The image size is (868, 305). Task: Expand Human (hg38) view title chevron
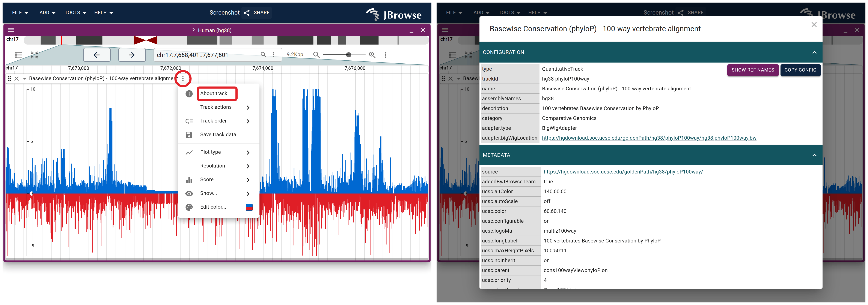point(193,30)
